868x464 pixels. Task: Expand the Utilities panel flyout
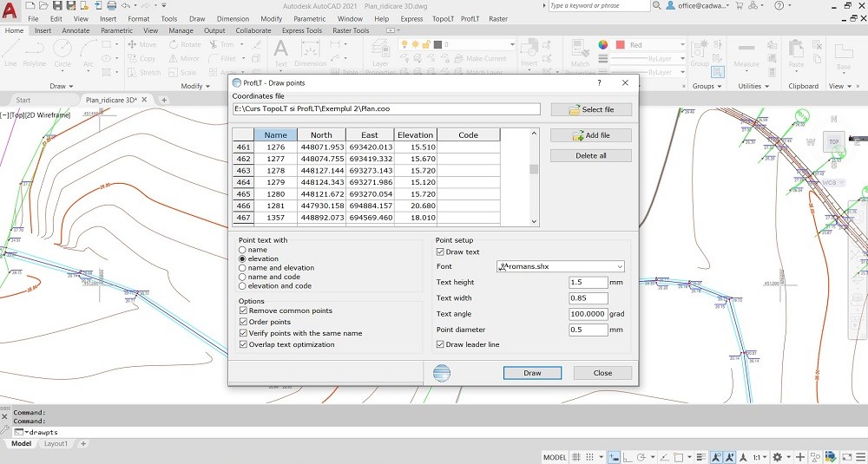click(x=753, y=86)
